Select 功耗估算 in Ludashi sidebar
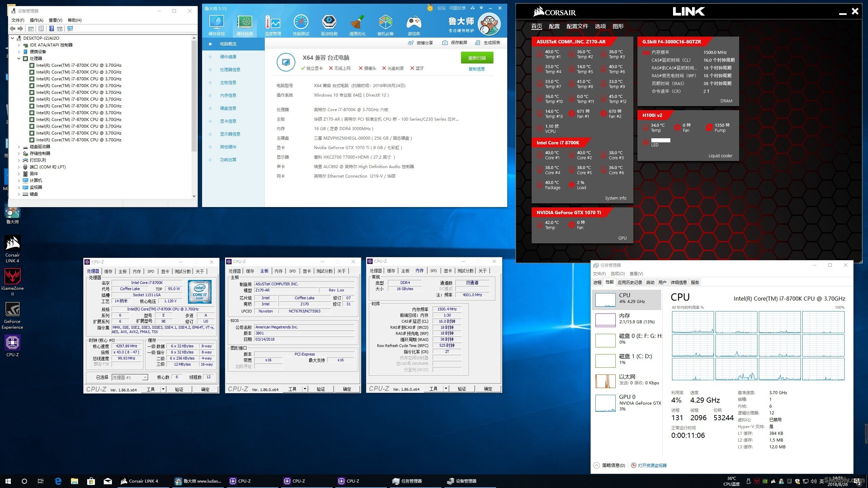The image size is (868, 488). (228, 160)
